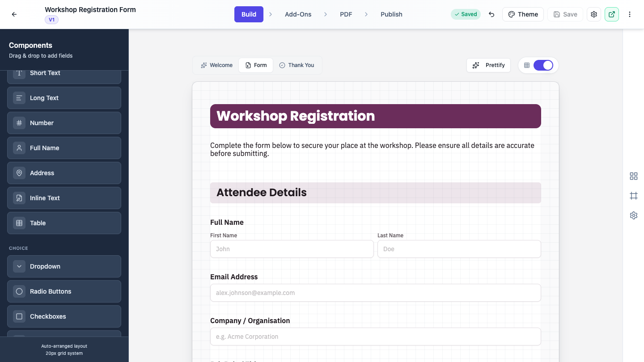Click the Address component label
The image size is (644, 362).
[x=42, y=173]
